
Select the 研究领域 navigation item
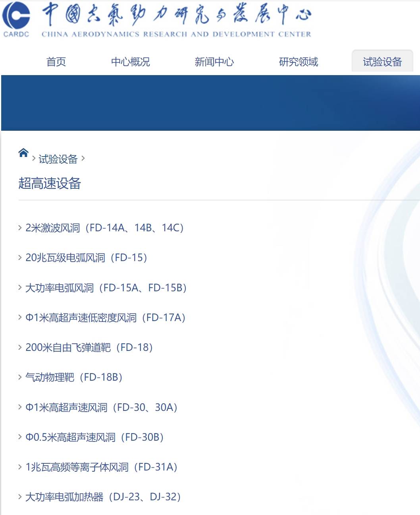[x=299, y=62]
